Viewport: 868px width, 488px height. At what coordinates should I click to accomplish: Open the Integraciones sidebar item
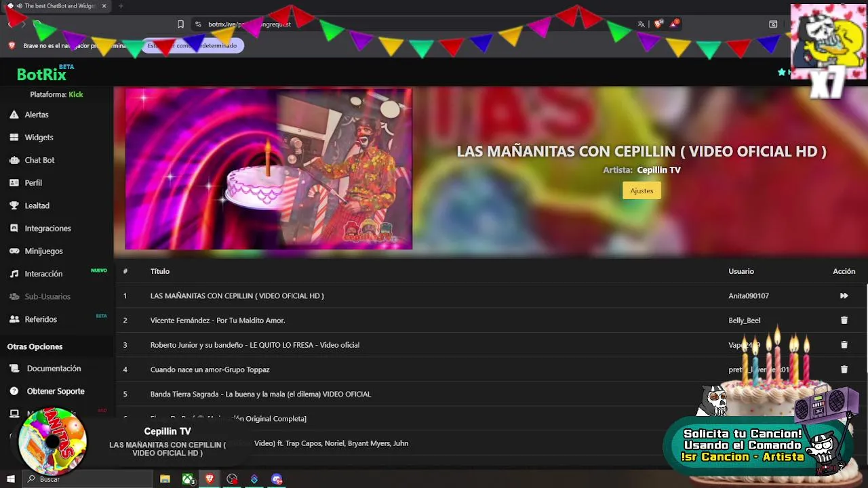(x=47, y=228)
